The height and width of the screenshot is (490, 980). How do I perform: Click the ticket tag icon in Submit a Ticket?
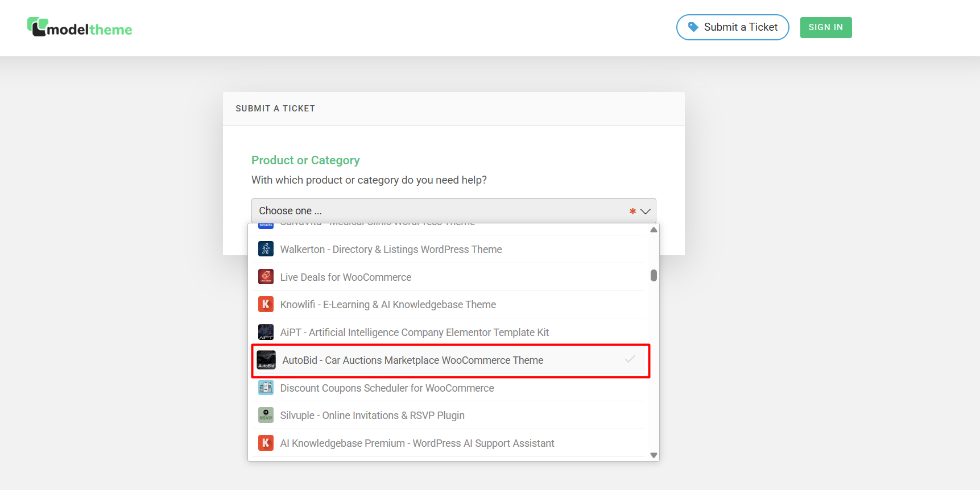[693, 27]
